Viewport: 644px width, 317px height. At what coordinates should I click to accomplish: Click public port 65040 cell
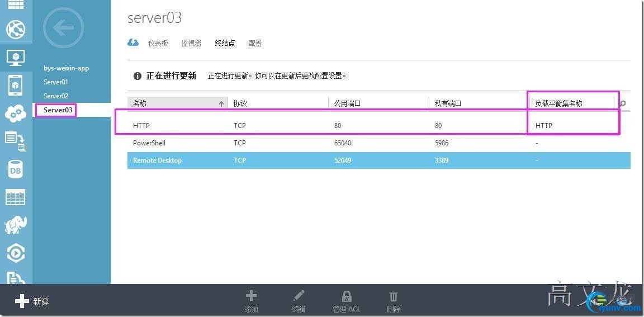click(x=343, y=143)
